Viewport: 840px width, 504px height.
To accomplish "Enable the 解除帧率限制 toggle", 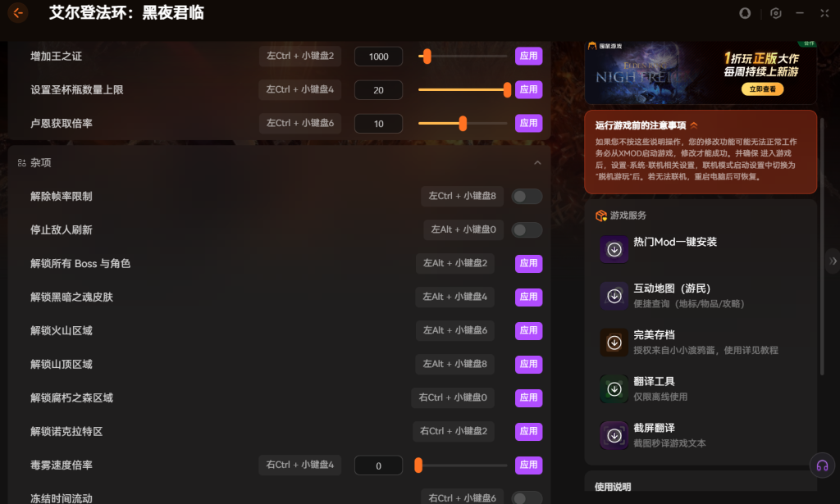I will [x=527, y=197].
